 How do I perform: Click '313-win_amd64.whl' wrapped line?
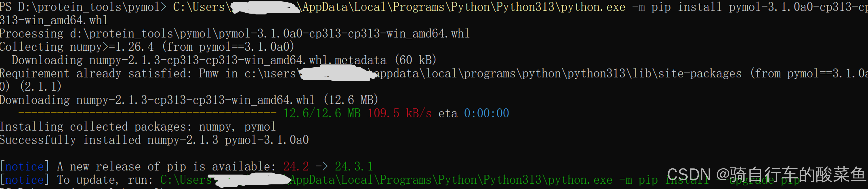pyautogui.click(x=54, y=20)
